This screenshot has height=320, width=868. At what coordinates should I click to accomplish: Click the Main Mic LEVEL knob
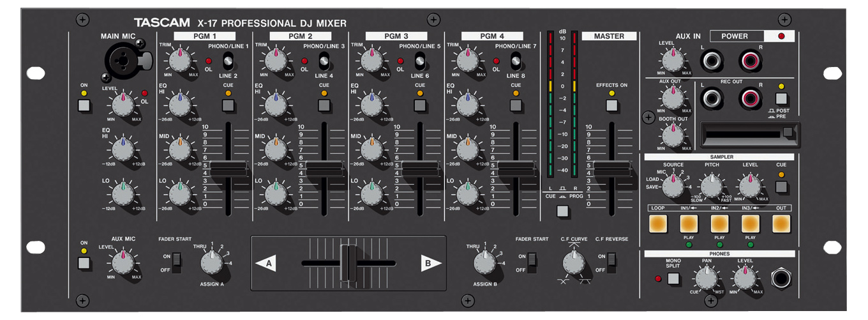tap(122, 103)
